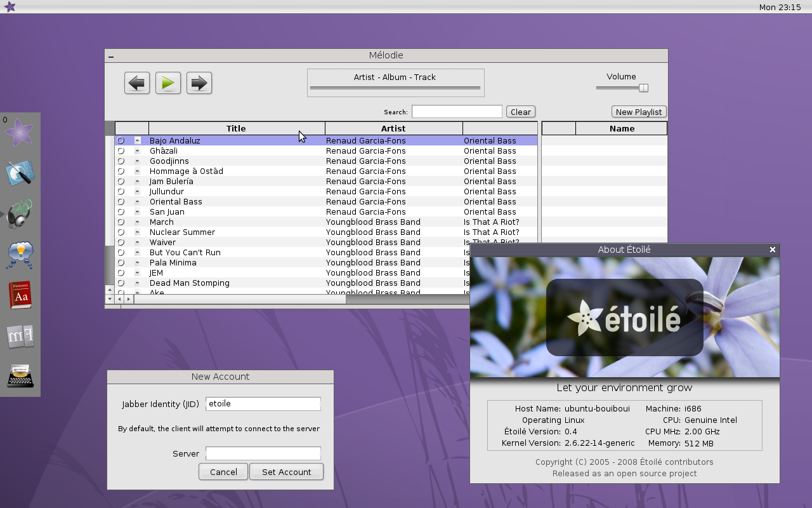This screenshot has width=812, height=508.
Task: Open the typewriter icon in the dock
Action: coord(20,376)
